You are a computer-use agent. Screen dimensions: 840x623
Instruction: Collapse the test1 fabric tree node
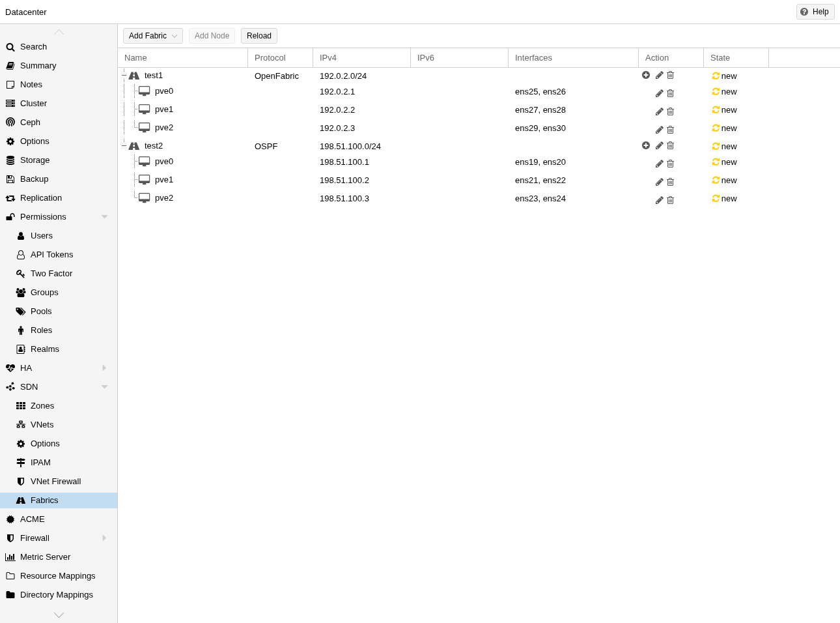click(124, 76)
